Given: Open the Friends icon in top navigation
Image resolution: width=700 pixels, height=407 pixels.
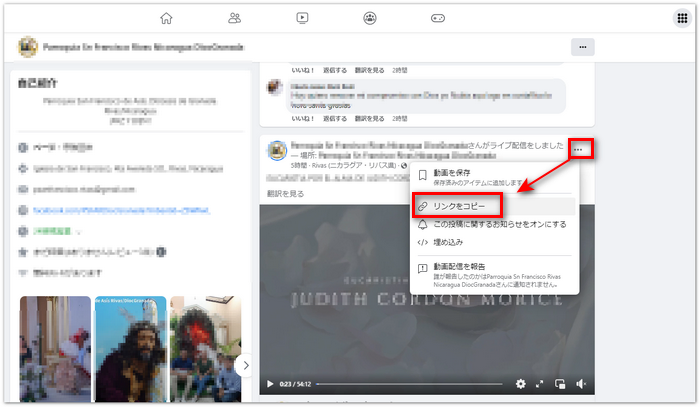Looking at the screenshot, I should point(235,18).
